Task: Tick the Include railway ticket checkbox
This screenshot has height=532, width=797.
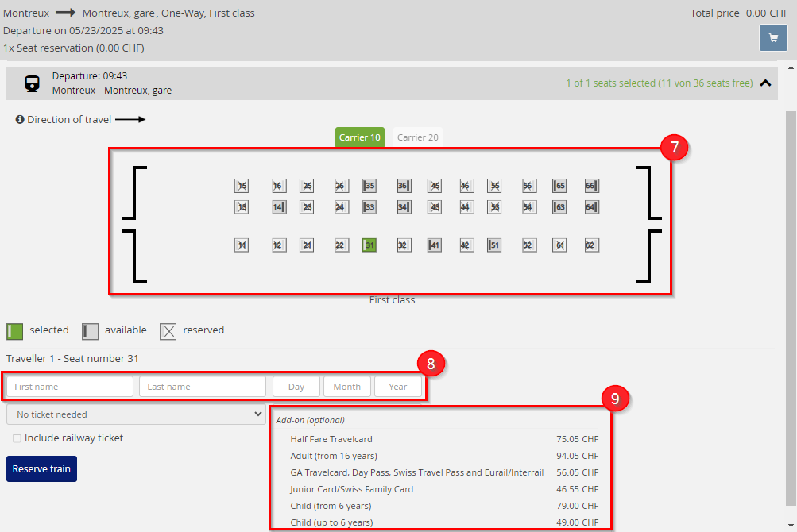Action: [x=17, y=438]
